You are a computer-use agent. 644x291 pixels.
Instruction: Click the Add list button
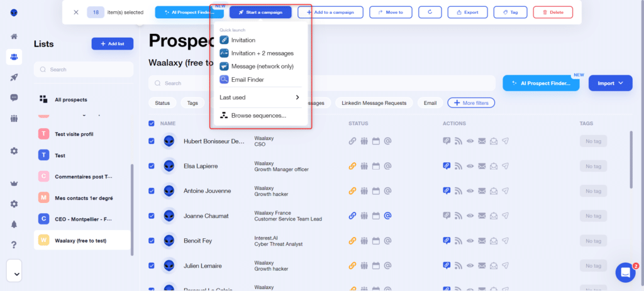click(113, 43)
